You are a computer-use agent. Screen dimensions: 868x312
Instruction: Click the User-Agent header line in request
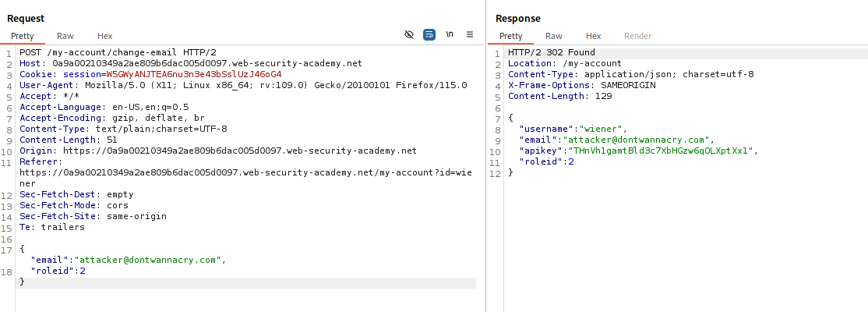[x=243, y=85]
